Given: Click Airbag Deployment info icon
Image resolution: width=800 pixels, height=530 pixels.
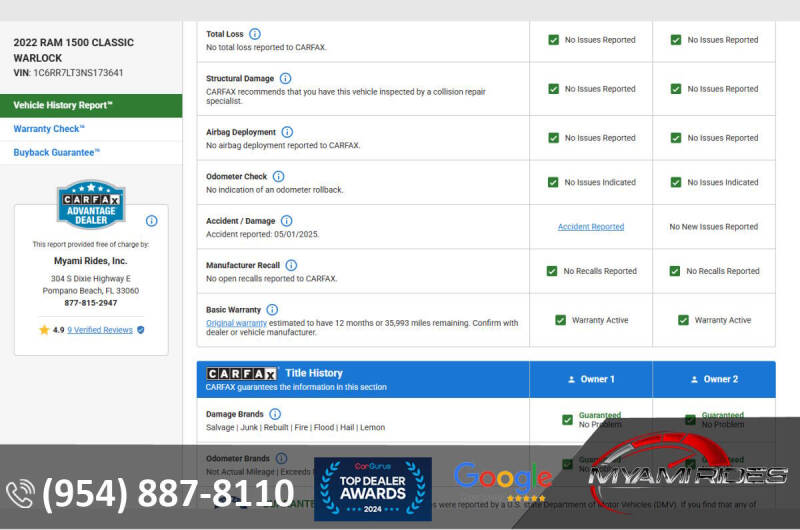Looking at the screenshot, I should (287, 132).
